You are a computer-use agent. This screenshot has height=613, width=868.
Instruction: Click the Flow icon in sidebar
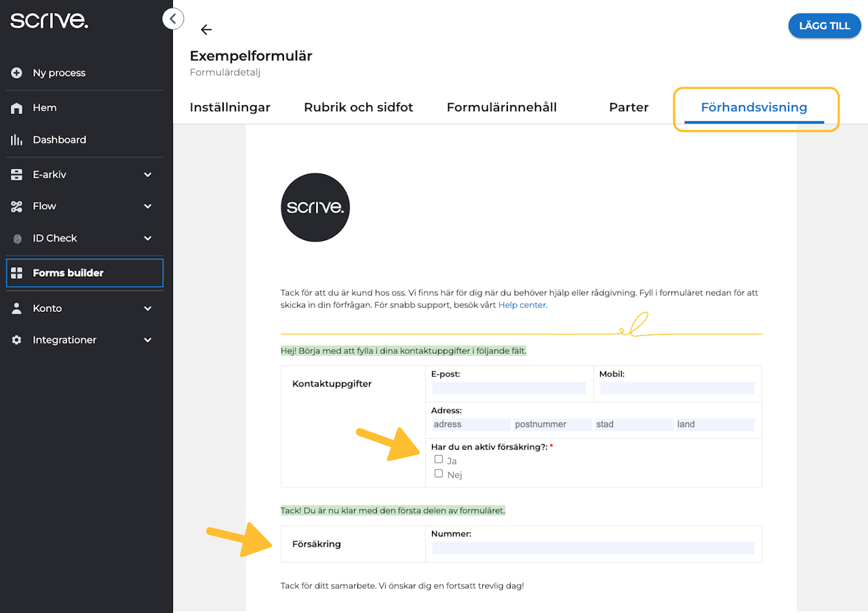click(x=17, y=206)
